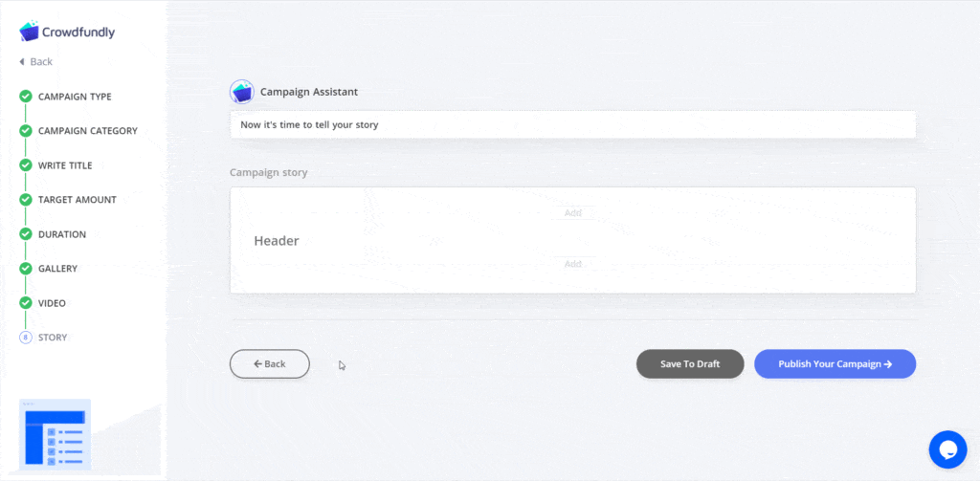
Task: Select the Story step in sidebar
Action: (x=53, y=338)
